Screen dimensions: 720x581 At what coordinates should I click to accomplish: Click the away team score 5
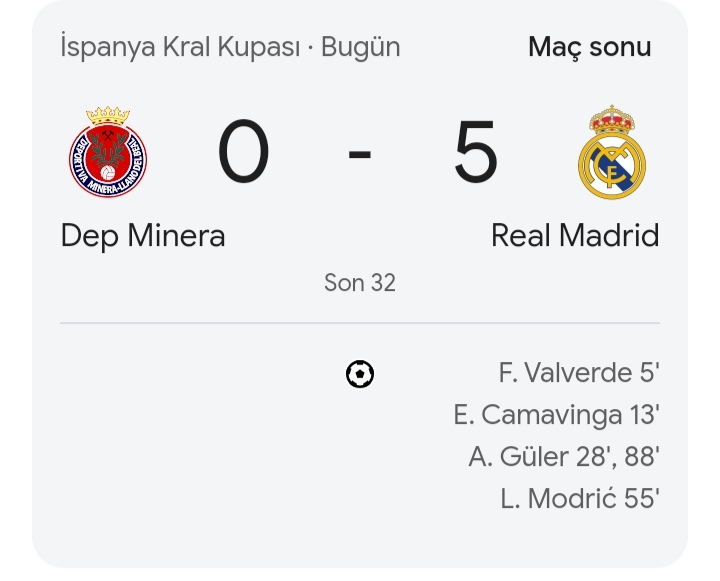pos(476,151)
